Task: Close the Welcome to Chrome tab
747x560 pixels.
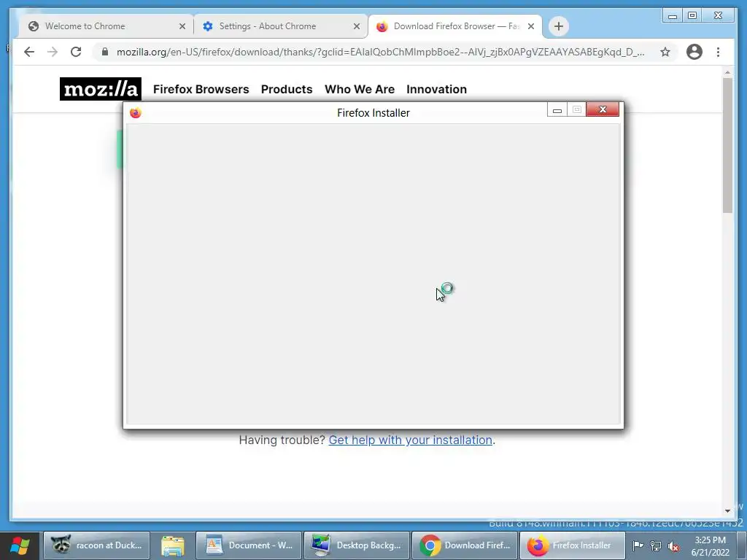Action: (x=182, y=26)
